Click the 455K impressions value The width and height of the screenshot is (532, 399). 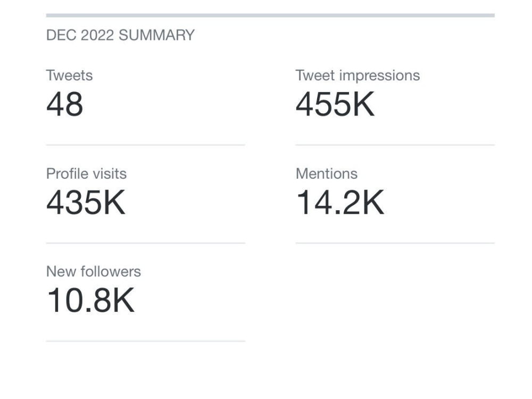[x=335, y=104]
